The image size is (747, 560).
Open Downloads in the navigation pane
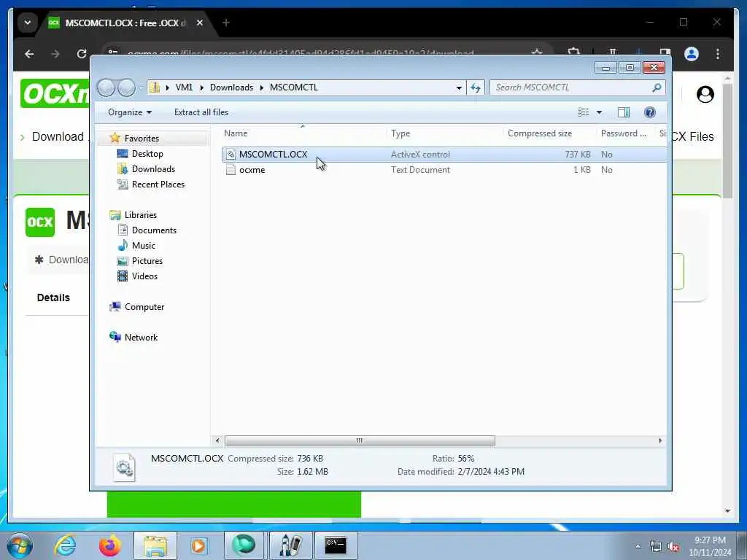tap(153, 169)
